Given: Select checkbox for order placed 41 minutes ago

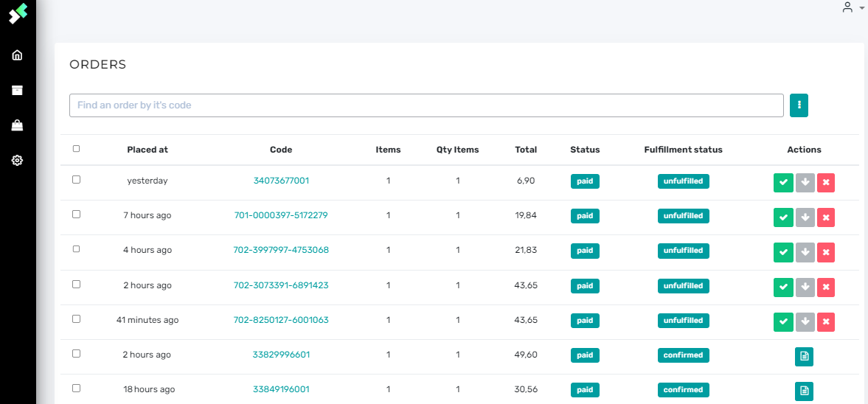Looking at the screenshot, I should point(77,319).
